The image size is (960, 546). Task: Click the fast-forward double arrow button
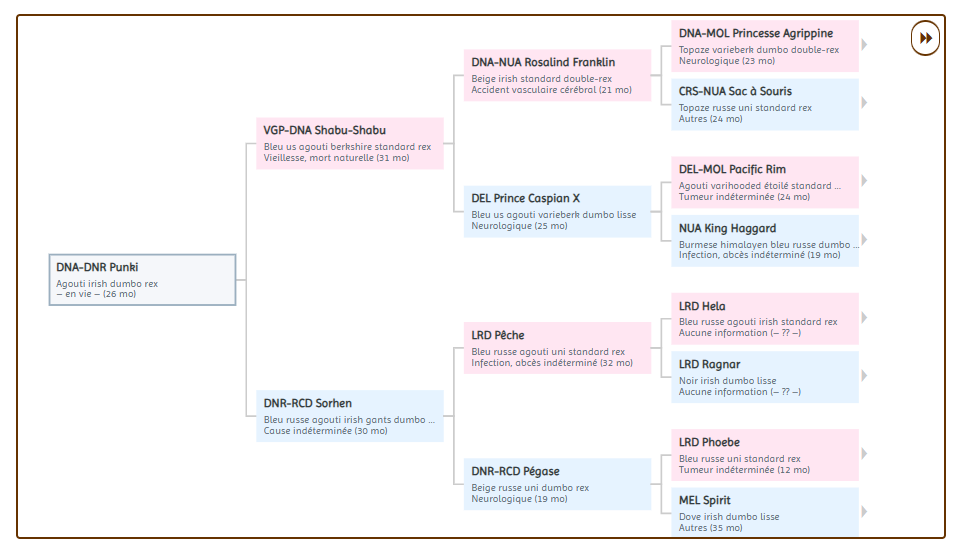[x=925, y=38]
